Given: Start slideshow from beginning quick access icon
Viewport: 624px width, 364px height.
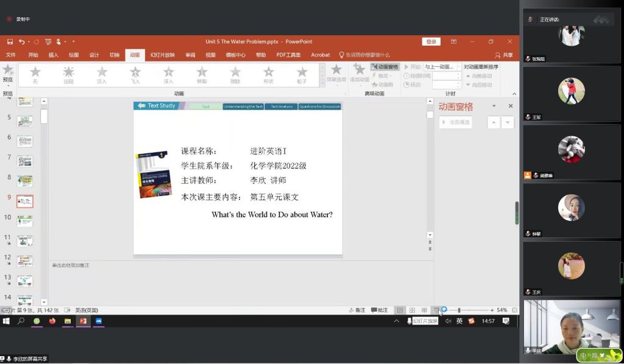Looking at the screenshot, I should (48, 41).
